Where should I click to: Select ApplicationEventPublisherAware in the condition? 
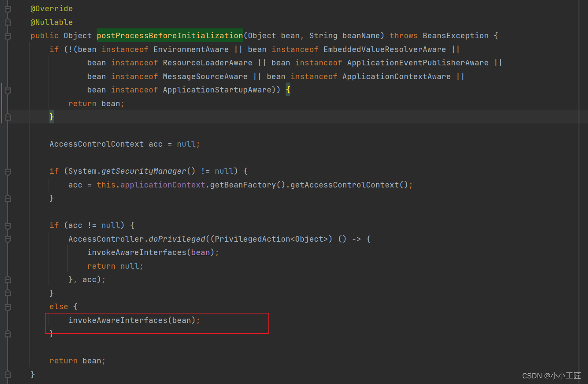[417, 63]
